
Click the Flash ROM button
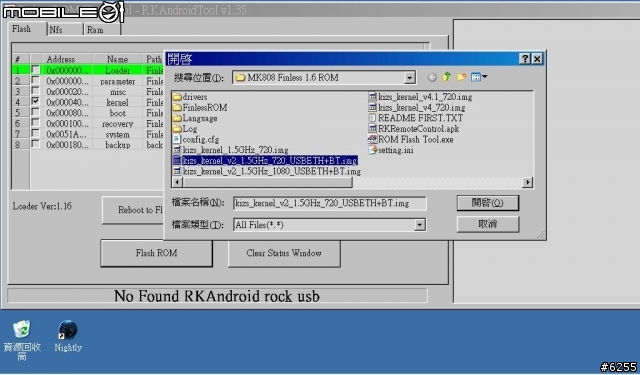point(156,253)
